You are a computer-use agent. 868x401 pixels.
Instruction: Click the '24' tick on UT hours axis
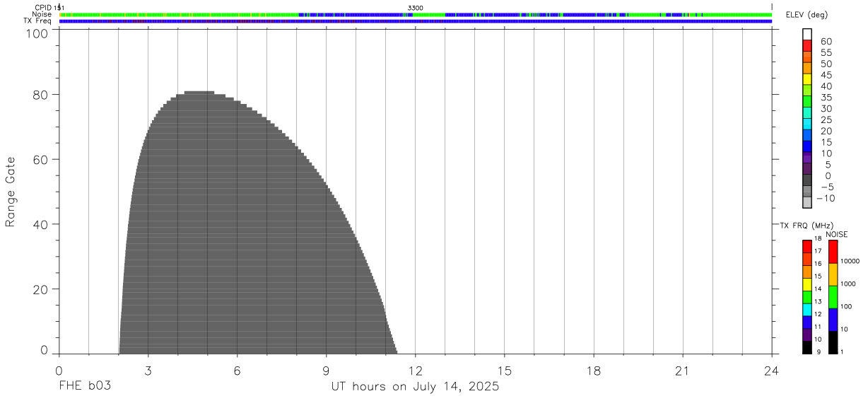(x=772, y=371)
